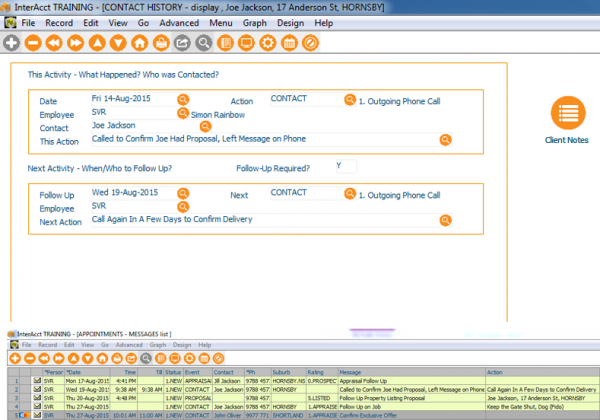This screenshot has width=600, height=420.
Task: Click the Follow-Up Required Y field
Action: pos(346,166)
